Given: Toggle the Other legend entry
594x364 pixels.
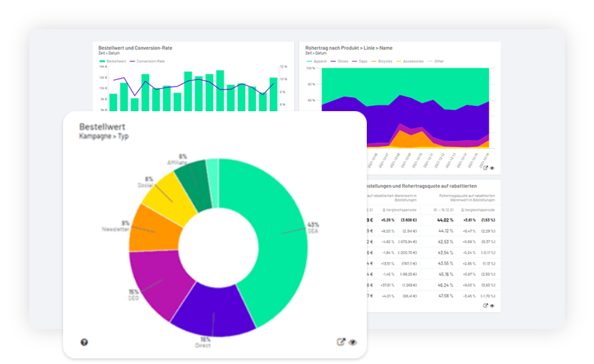Looking at the screenshot, I should [435, 61].
